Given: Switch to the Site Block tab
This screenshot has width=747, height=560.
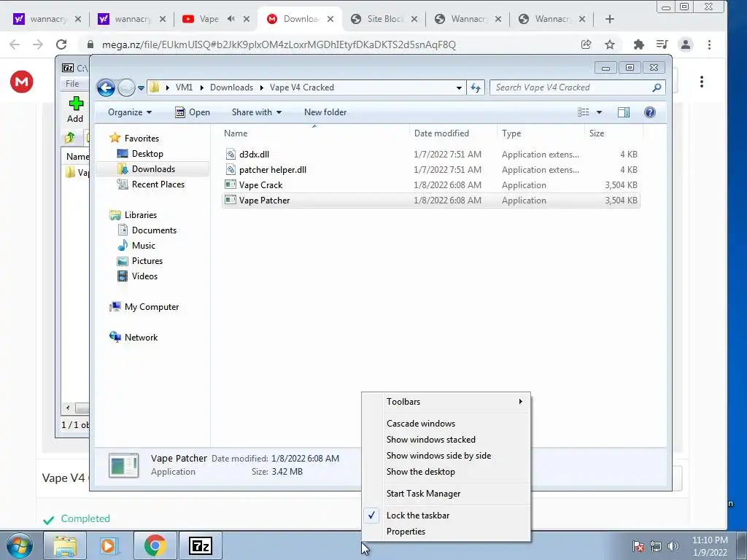Looking at the screenshot, I should click(x=384, y=19).
